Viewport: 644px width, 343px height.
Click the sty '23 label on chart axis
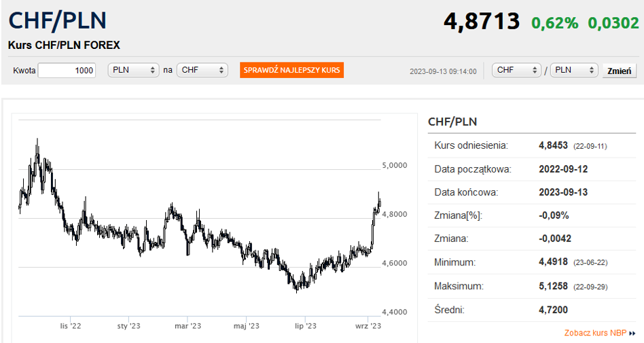tap(128, 326)
